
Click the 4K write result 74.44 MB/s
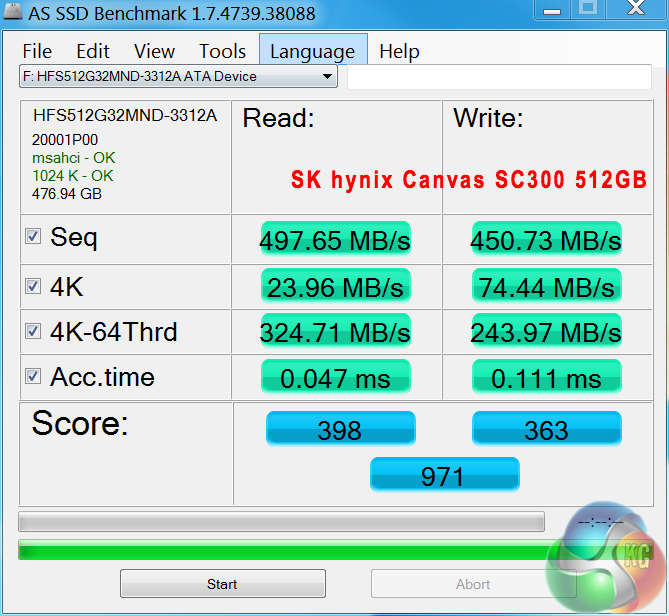click(546, 286)
